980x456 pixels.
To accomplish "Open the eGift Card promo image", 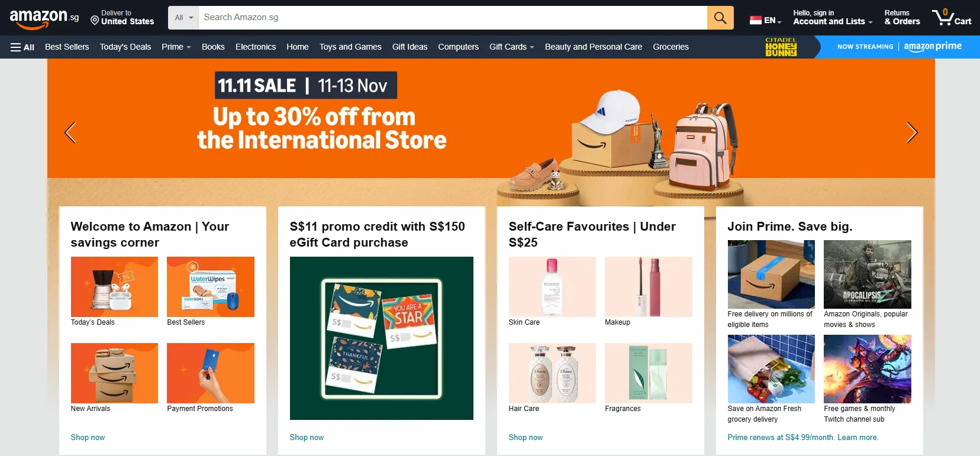I will pos(382,338).
